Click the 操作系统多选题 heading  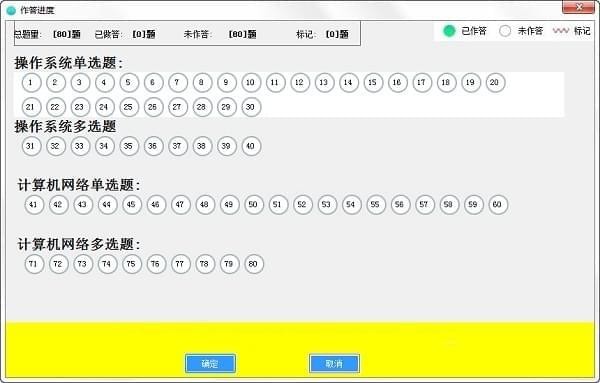[x=65, y=127]
